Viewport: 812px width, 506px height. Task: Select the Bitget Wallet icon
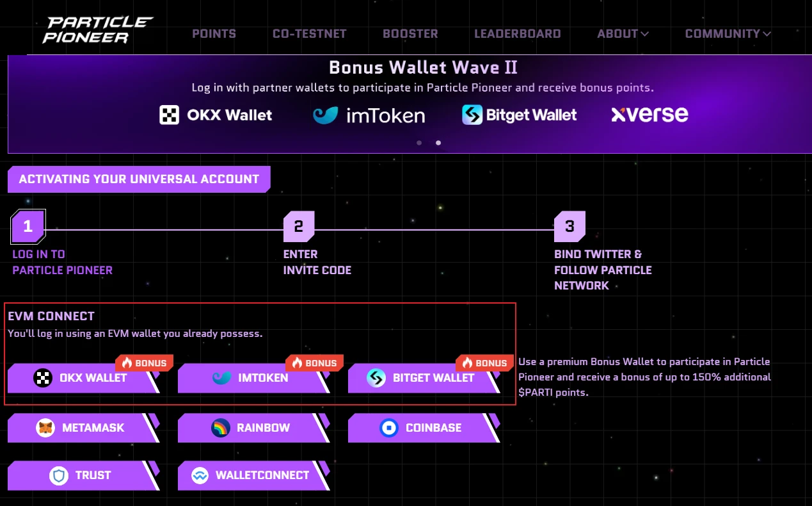click(376, 378)
